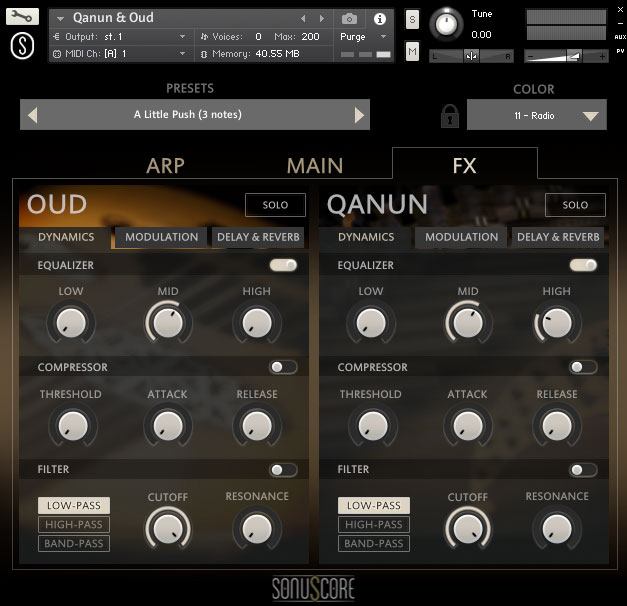Open QANUN Modulation sub-tab
The height and width of the screenshot is (606, 627).
(x=461, y=237)
